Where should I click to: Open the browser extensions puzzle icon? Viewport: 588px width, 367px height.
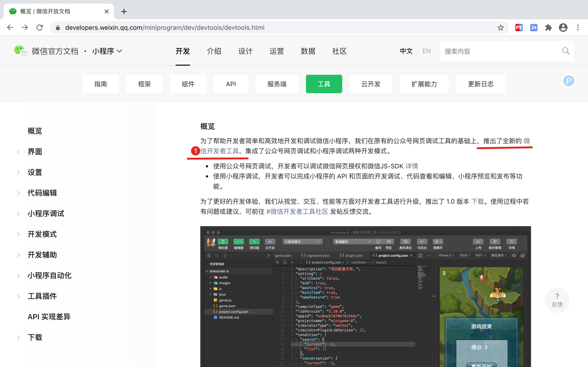548,28
